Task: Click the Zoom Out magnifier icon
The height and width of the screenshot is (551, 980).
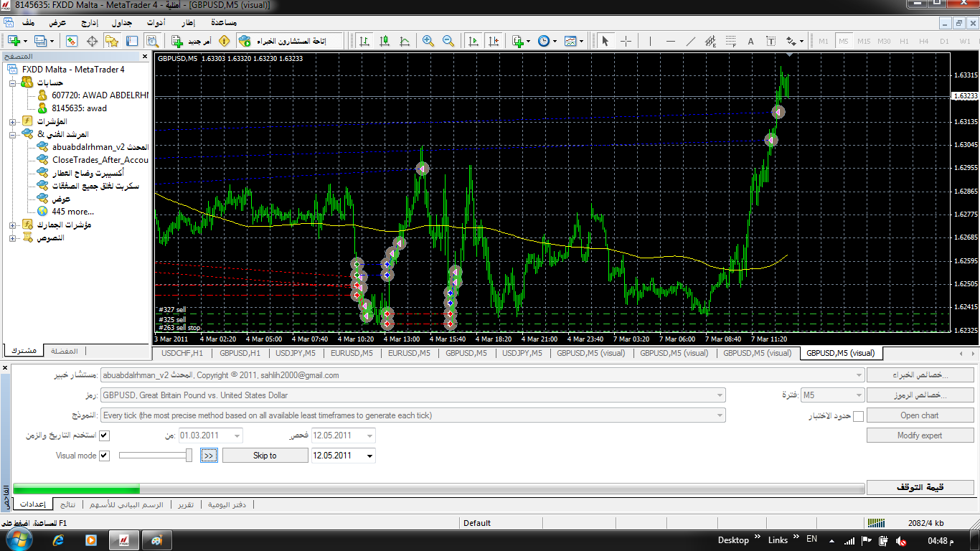Action: 448,41
